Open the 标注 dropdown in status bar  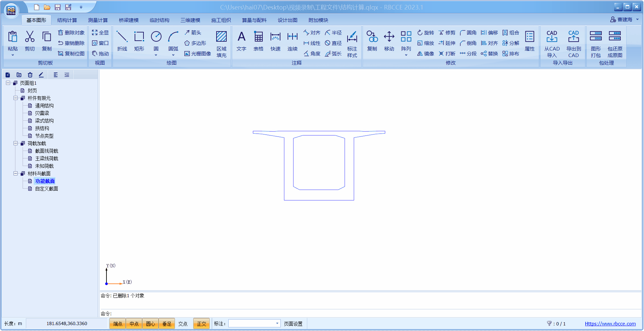click(x=277, y=323)
